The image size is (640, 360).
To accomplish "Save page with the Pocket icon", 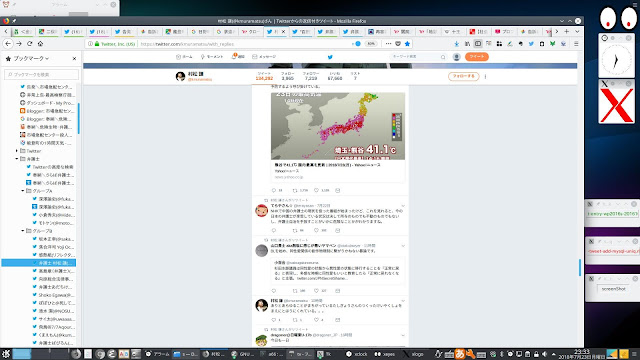I will tap(398, 44).
